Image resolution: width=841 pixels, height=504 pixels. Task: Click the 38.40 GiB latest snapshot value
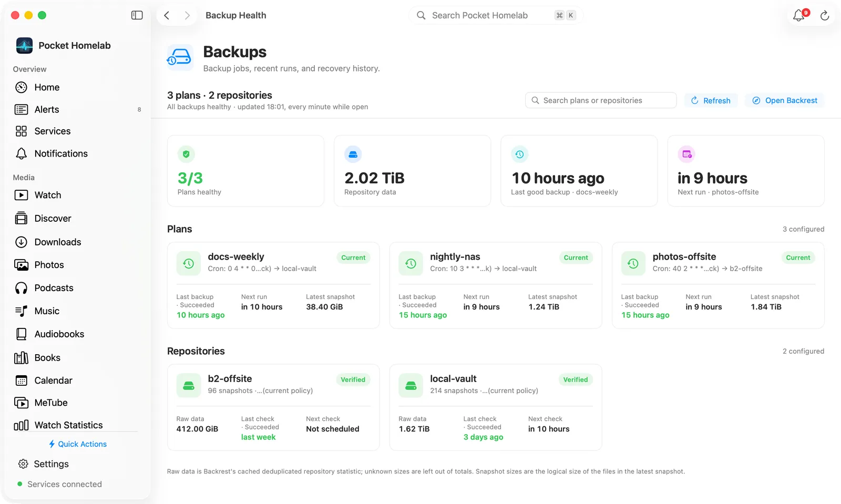coord(324,307)
